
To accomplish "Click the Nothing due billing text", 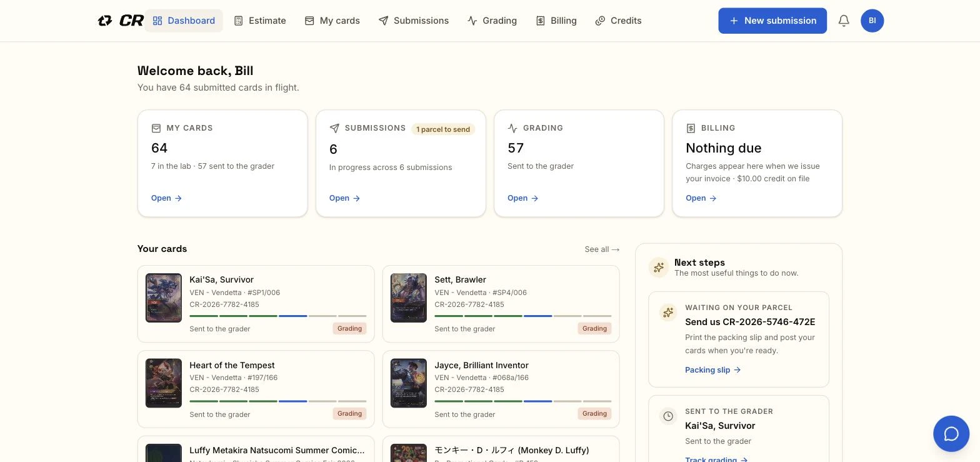I will click(723, 148).
